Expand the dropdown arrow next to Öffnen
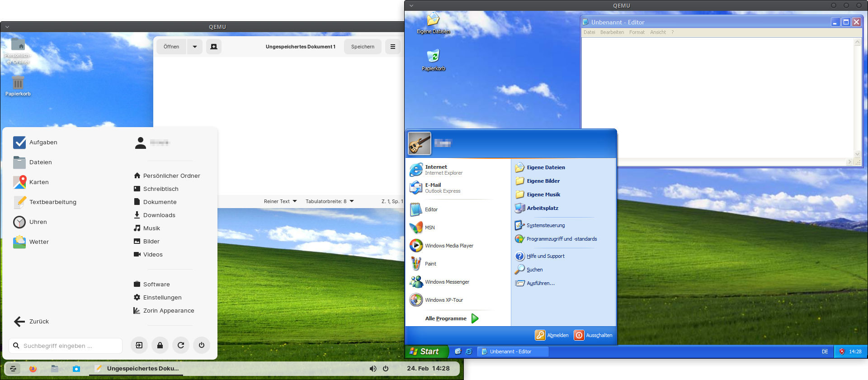The image size is (868, 380). click(195, 47)
